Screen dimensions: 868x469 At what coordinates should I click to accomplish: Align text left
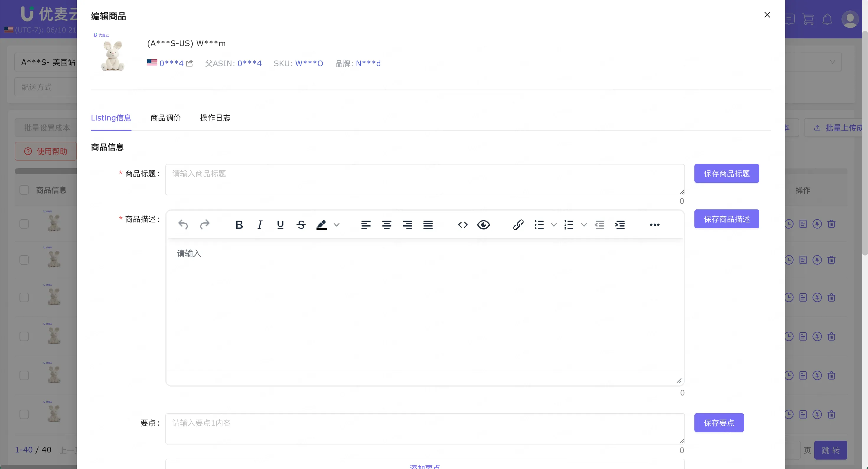(x=366, y=224)
